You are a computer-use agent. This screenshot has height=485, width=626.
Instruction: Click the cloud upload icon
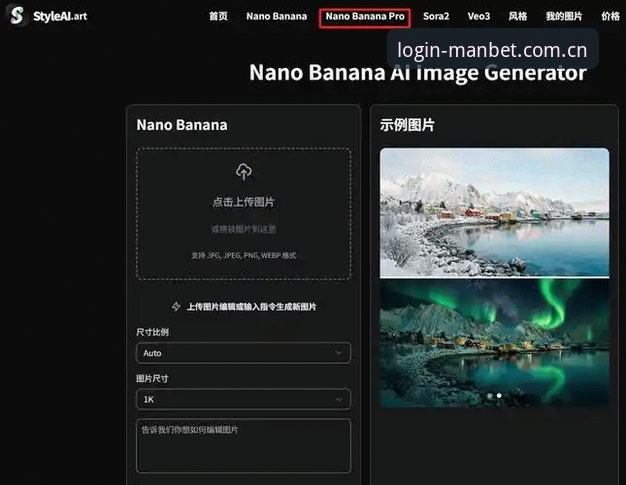(x=244, y=171)
